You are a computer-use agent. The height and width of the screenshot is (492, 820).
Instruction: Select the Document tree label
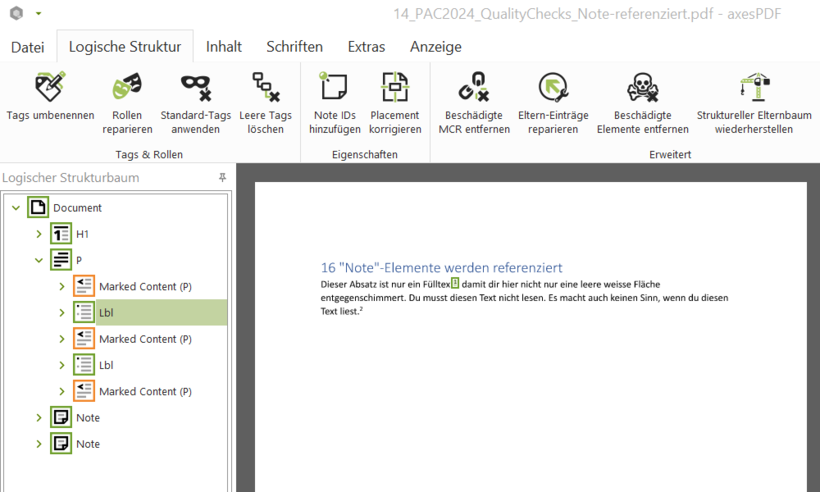[77, 208]
